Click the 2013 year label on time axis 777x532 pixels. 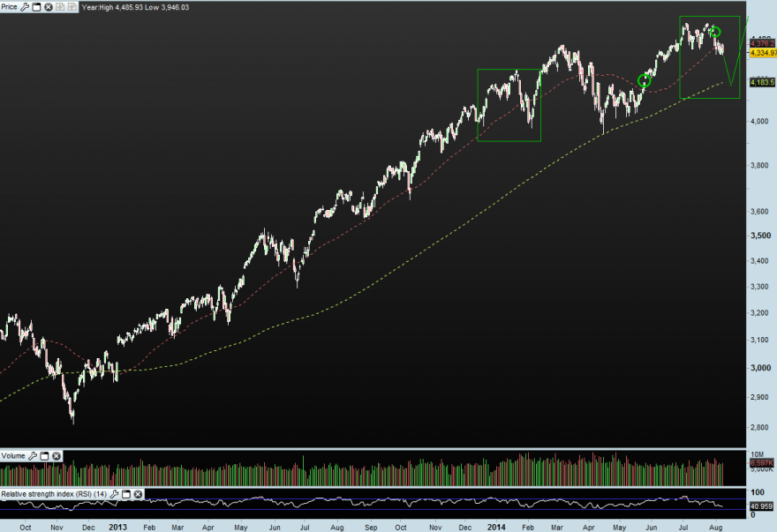pos(118,527)
